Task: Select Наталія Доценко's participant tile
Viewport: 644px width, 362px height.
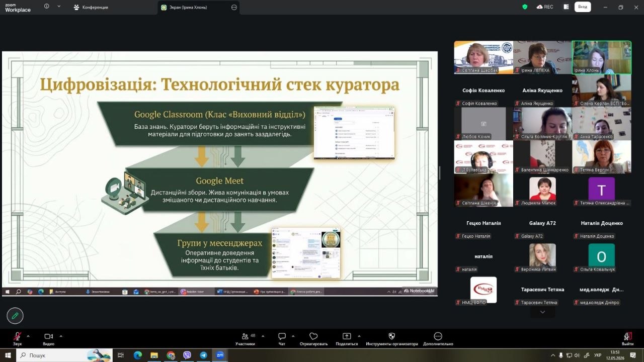Action: coord(602,223)
